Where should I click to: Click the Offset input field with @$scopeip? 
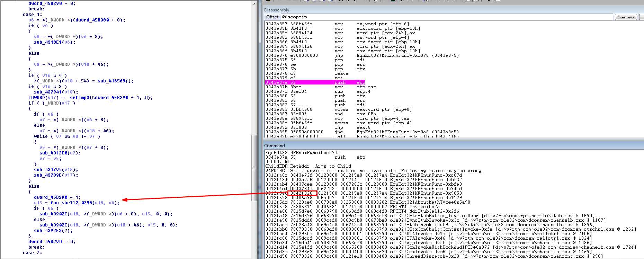pyautogui.click(x=447, y=17)
